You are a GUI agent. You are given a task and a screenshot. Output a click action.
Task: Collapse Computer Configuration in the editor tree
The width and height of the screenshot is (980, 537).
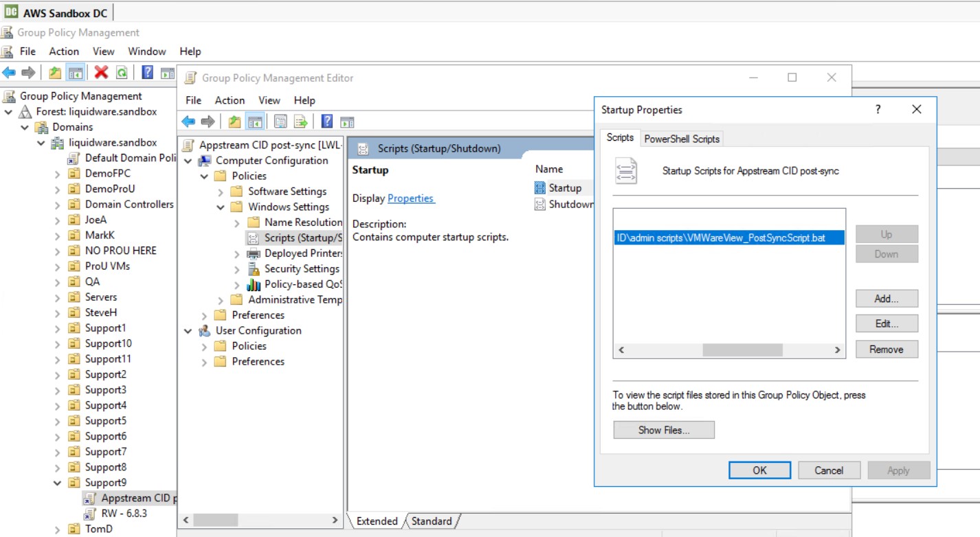pyautogui.click(x=188, y=161)
